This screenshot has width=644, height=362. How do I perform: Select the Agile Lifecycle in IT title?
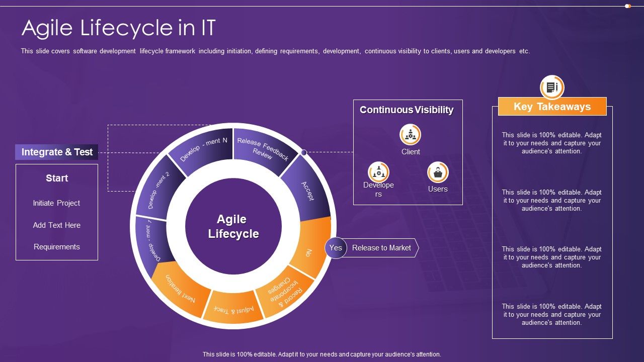tap(119, 28)
